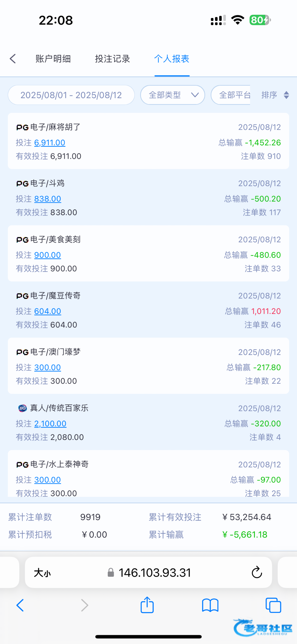Open the 6,911.00 bet amount link
Screen dimensions: 297x644
pyautogui.click(x=50, y=142)
